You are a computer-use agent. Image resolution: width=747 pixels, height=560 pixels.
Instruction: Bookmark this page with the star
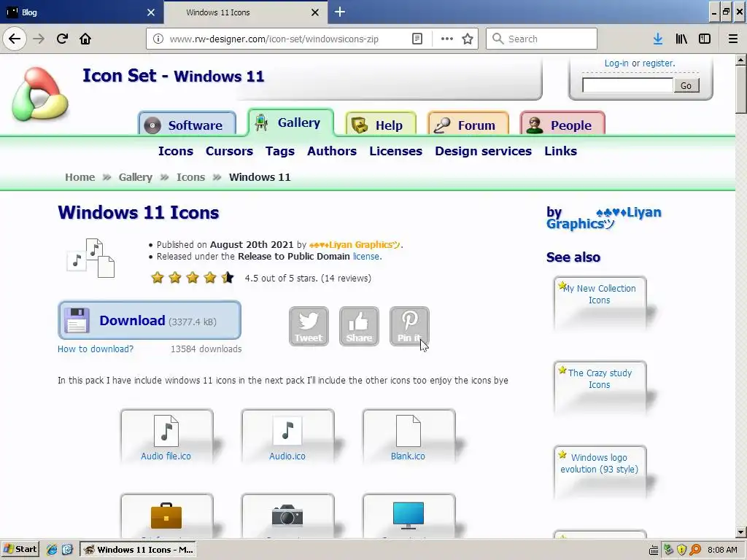tap(468, 39)
